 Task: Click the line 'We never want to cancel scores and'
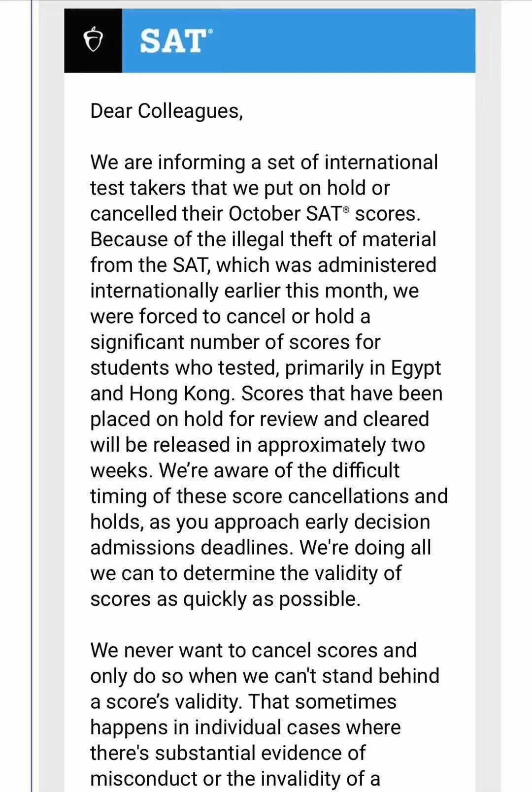click(x=253, y=651)
